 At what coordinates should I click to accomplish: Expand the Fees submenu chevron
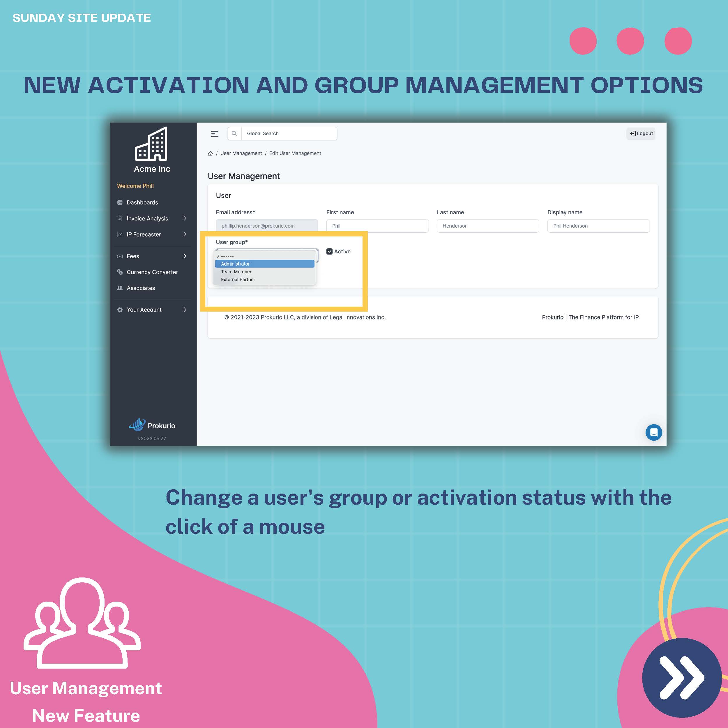185,256
